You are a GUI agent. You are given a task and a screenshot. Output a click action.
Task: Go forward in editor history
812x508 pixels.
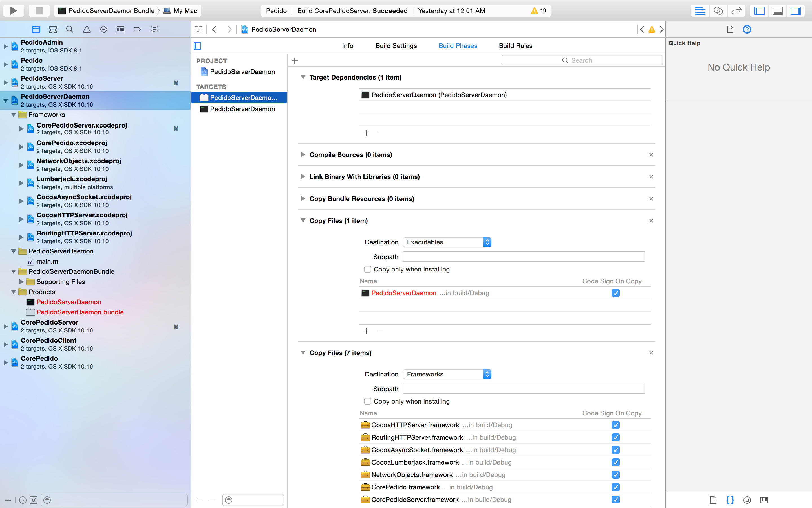[230, 30]
